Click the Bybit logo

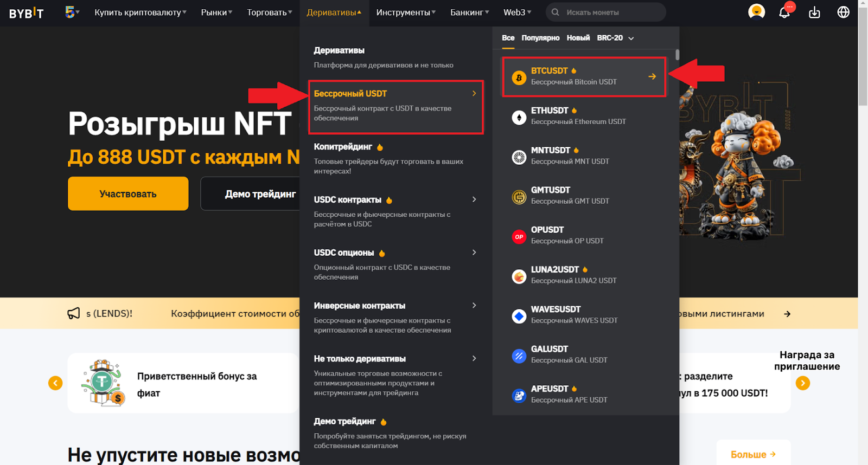26,12
